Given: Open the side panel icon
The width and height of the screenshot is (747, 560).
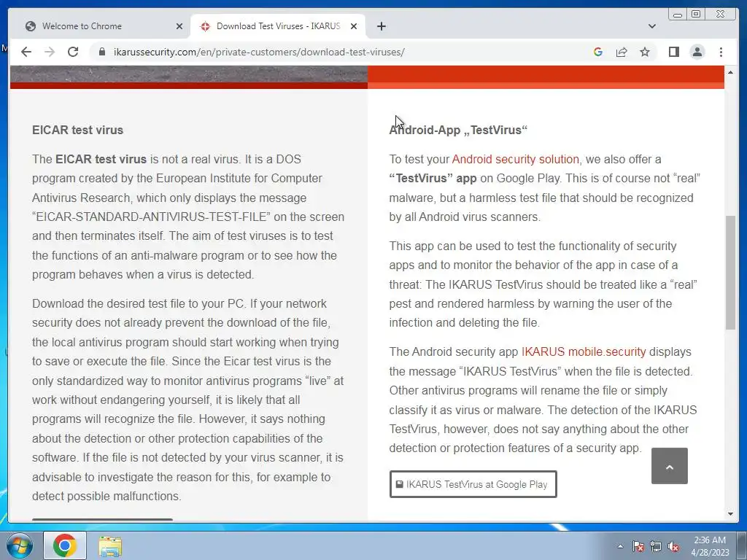Looking at the screenshot, I should coord(673,52).
